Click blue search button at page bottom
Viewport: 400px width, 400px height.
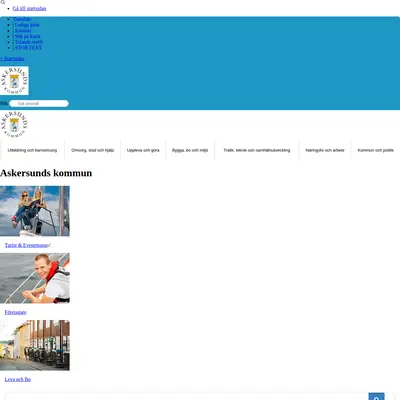pos(376,397)
